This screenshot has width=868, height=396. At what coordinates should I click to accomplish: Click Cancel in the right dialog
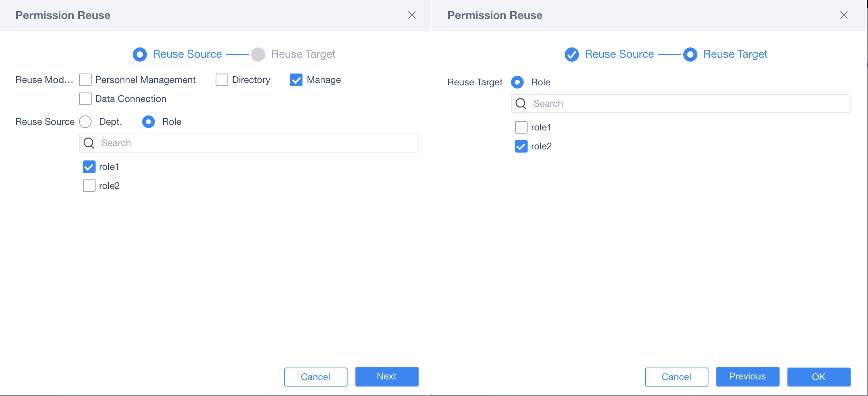coord(677,377)
